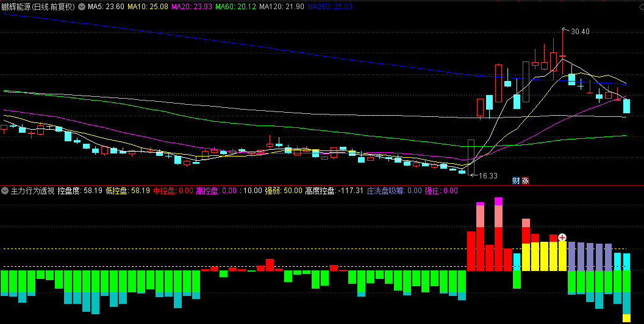Click the yellow MA10: 25.08 label

click(x=148, y=7)
